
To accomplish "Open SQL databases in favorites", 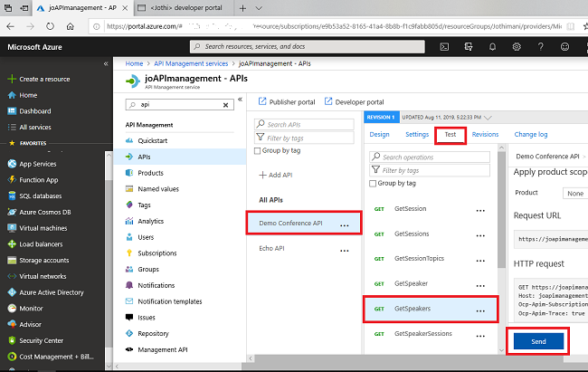I will click(x=40, y=196).
